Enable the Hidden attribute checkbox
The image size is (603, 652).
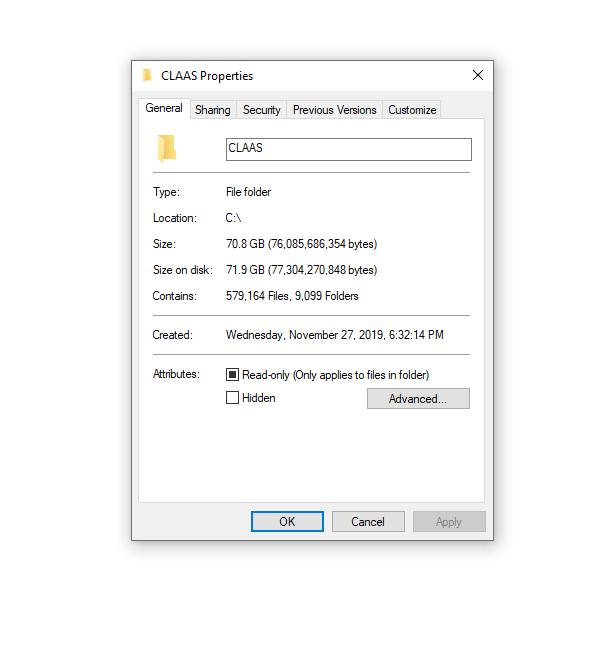click(232, 398)
